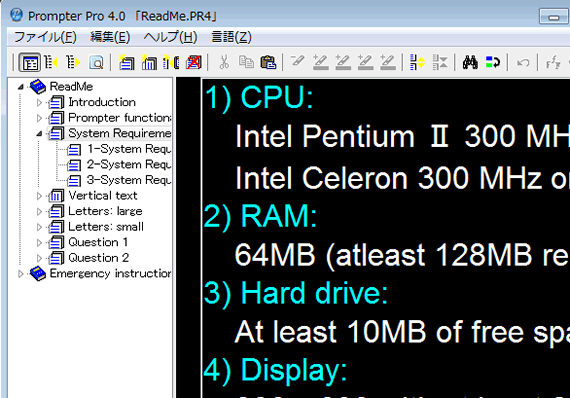The image size is (570, 398).
Task: Expand the Introduction tree node
Action: 39,102
